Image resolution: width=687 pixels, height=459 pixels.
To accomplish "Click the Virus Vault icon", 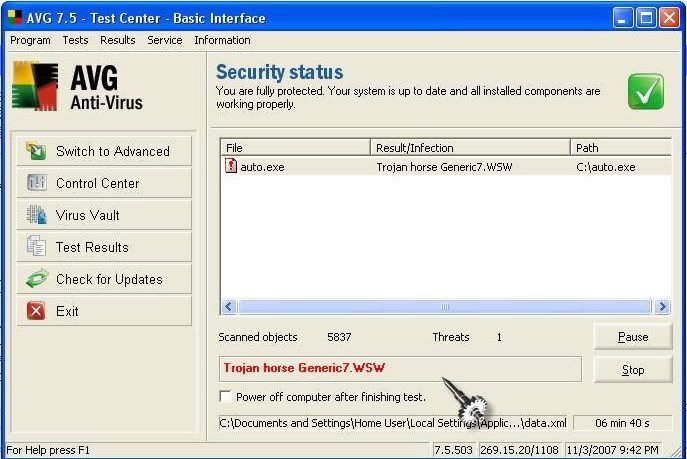I will tap(36, 215).
